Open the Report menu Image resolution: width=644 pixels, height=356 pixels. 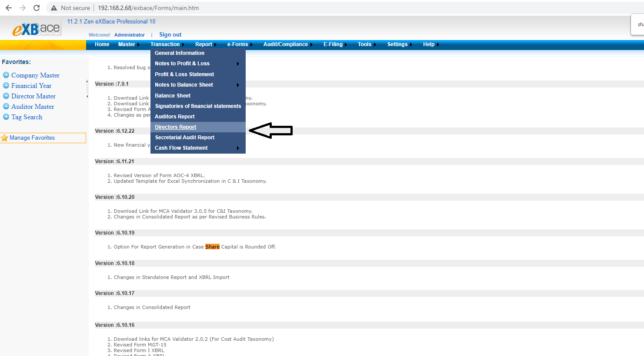(204, 44)
